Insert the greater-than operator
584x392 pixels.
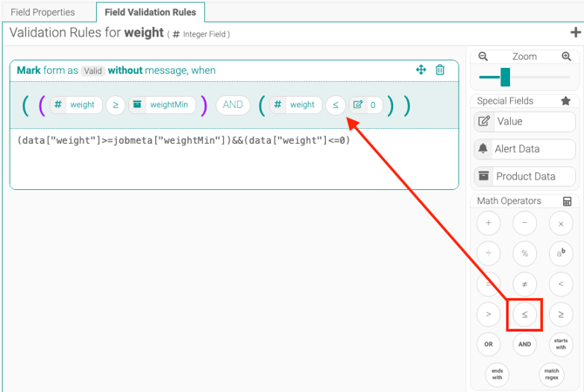[x=488, y=314]
